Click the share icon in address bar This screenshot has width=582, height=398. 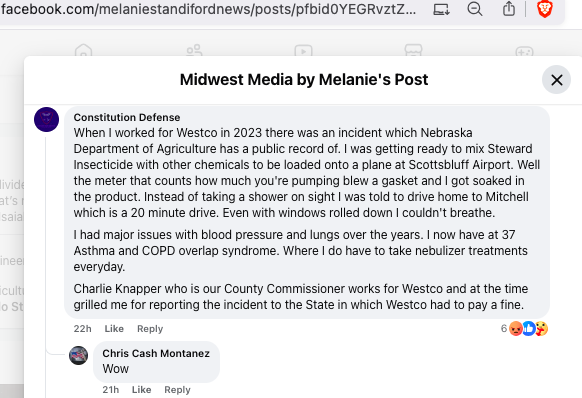[509, 9]
